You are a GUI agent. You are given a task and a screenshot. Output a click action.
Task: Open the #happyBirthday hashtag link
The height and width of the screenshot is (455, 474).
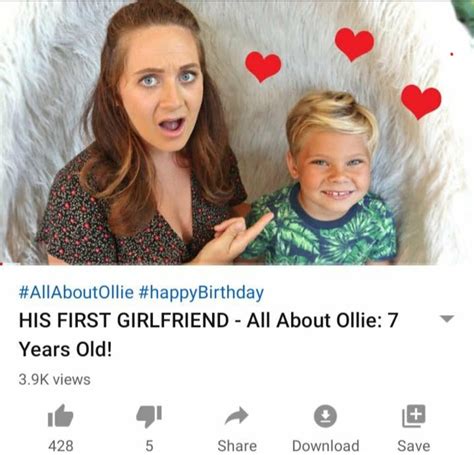[201, 293]
